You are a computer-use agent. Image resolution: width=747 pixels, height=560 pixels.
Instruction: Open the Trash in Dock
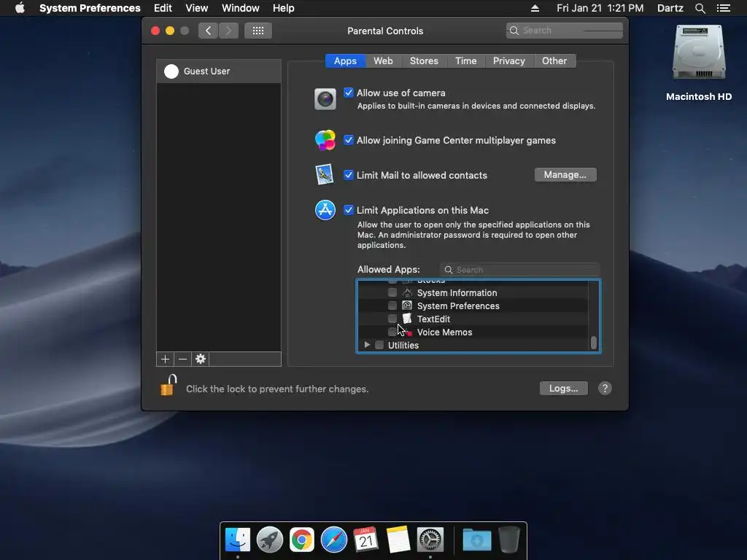[x=508, y=540]
